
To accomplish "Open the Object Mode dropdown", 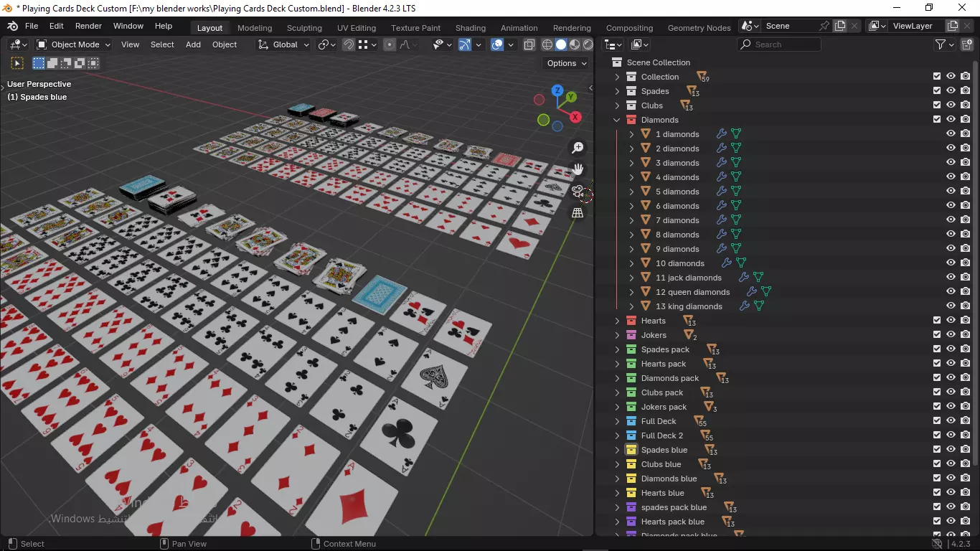I will click(x=74, y=44).
